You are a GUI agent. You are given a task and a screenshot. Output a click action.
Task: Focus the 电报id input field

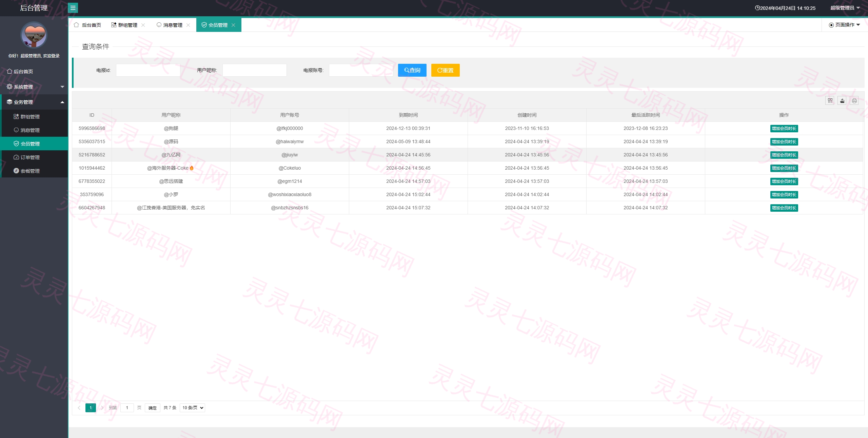tap(148, 70)
